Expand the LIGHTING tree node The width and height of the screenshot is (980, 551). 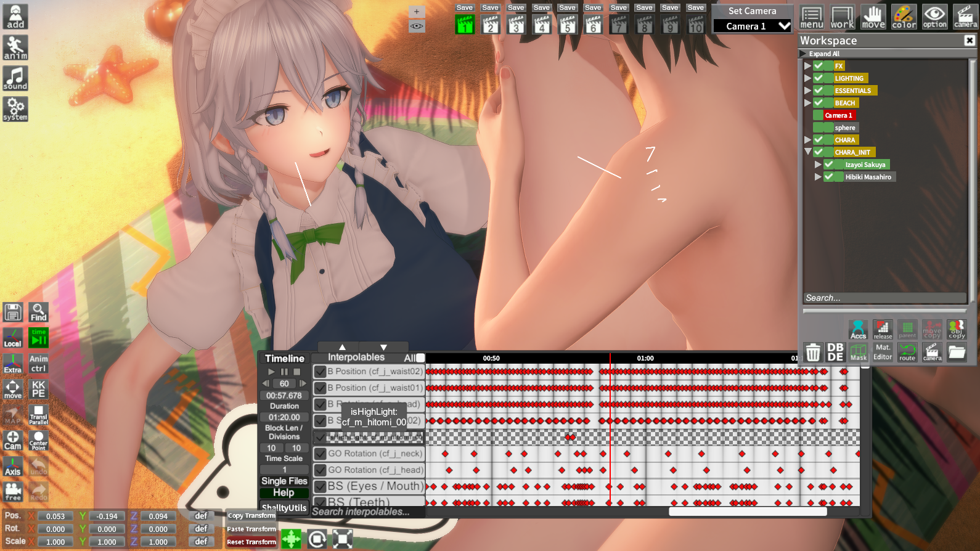[807, 78]
